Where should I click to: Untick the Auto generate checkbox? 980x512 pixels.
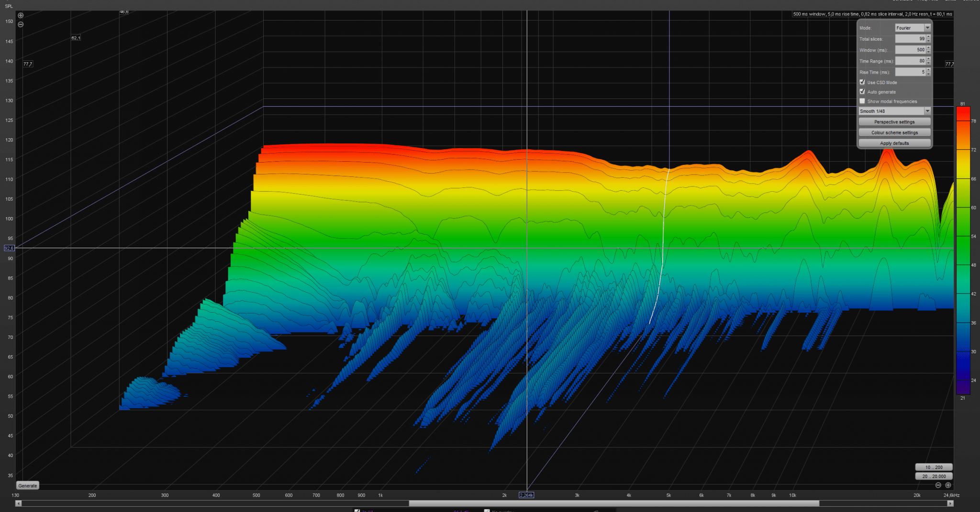(862, 92)
